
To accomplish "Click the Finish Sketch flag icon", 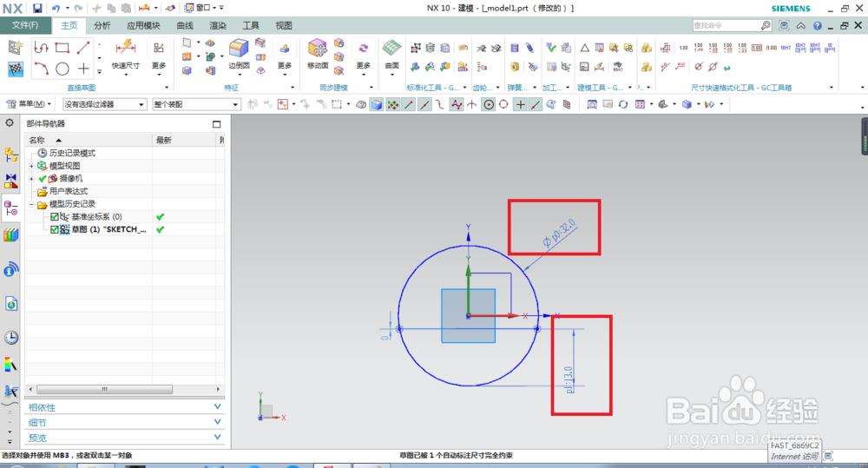I will coord(16,69).
